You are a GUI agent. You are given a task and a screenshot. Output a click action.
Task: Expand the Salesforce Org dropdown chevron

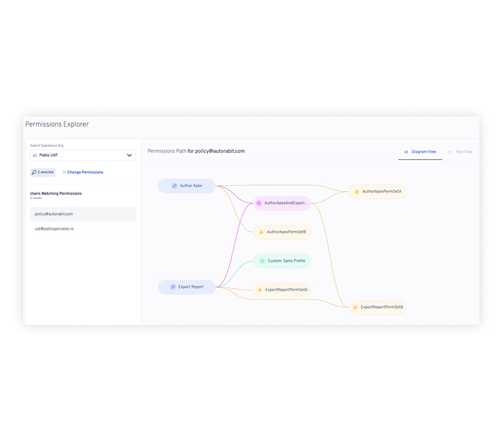point(129,155)
